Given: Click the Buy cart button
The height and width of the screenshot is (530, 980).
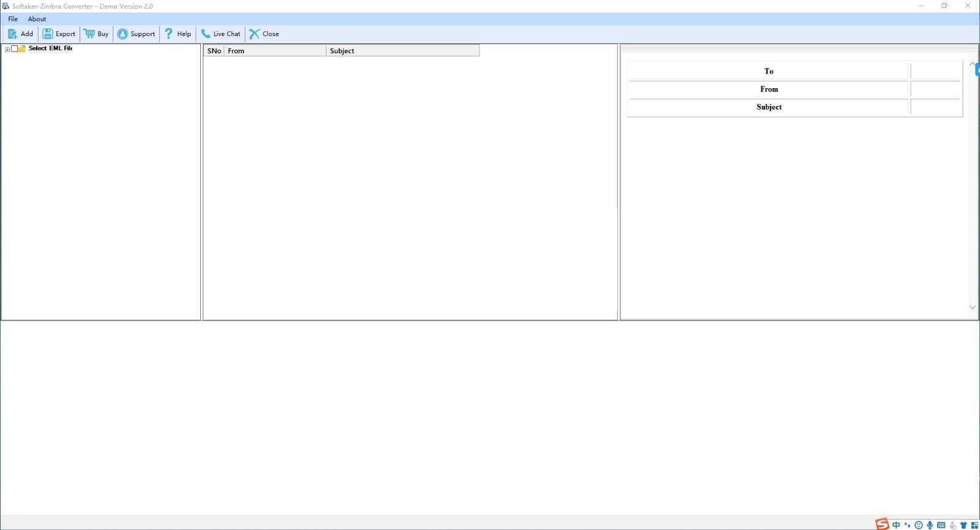Looking at the screenshot, I should [x=96, y=34].
